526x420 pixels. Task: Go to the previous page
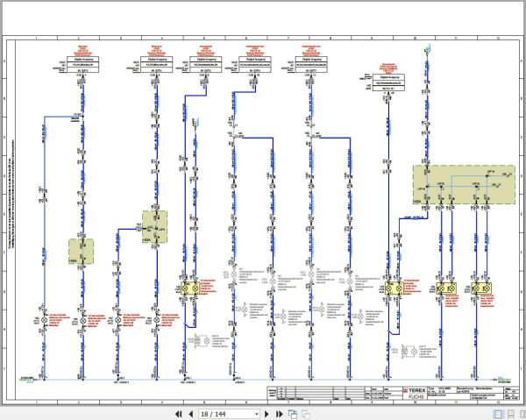tap(191, 414)
